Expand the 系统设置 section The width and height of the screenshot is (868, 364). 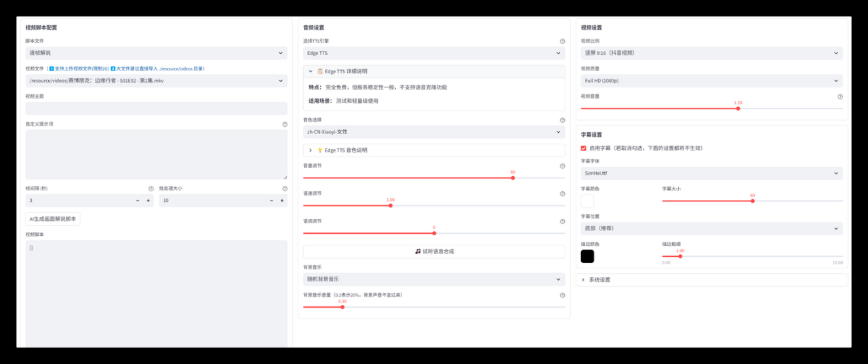[711, 280]
